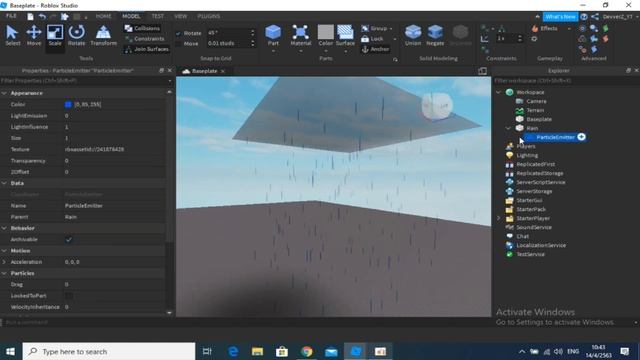Collapse the Data property section
Viewport: 640px width, 360px height.
4,183
